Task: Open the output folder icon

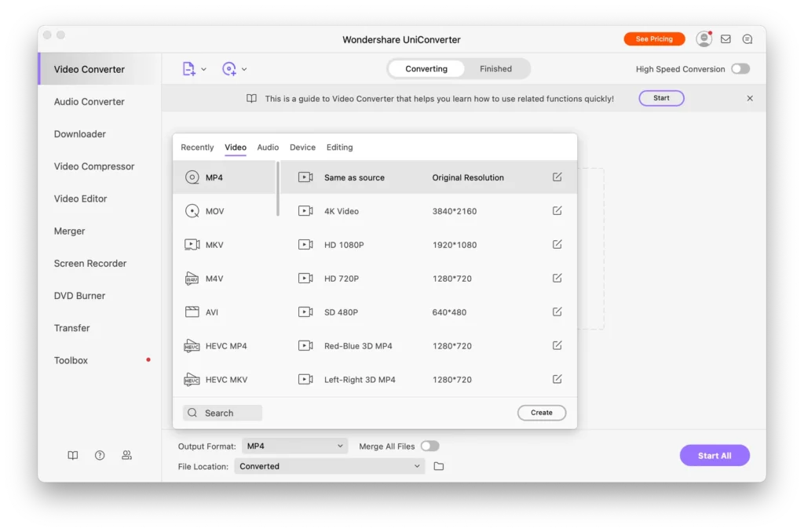Action: click(439, 466)
